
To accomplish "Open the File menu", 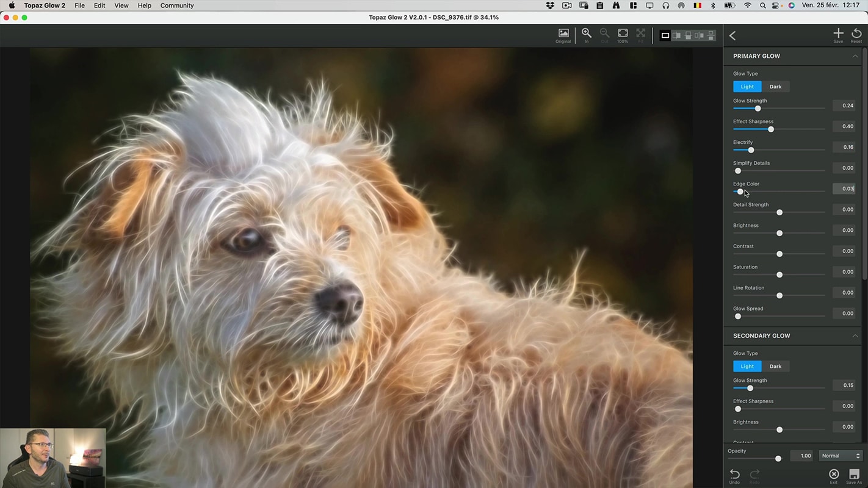I will click(x=79, y=5).
